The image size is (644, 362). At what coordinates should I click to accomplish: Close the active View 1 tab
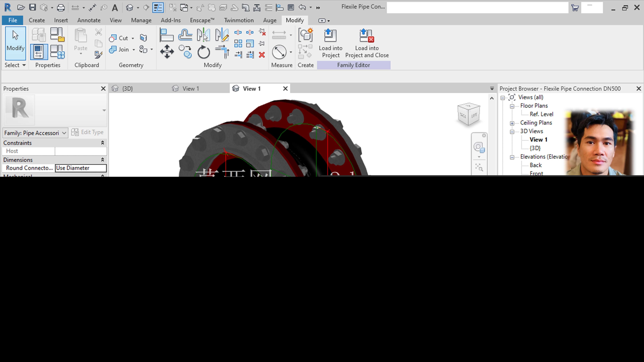click(x=285, y=88)
